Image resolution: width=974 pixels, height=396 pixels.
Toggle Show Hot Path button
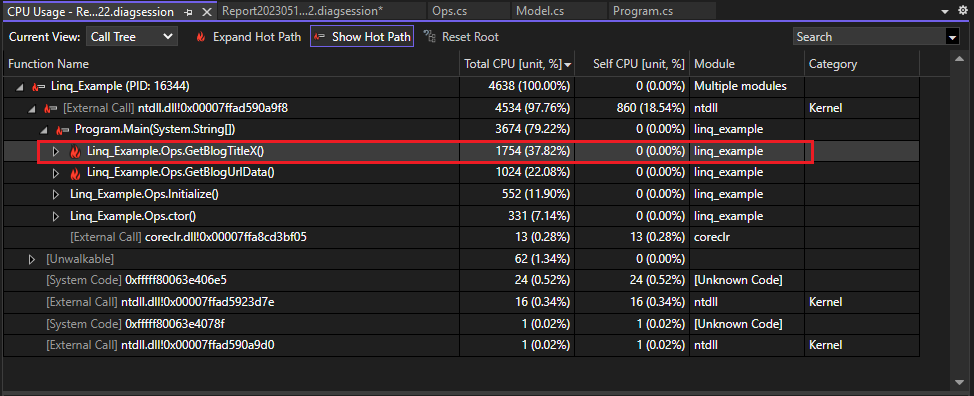point(362,37)
